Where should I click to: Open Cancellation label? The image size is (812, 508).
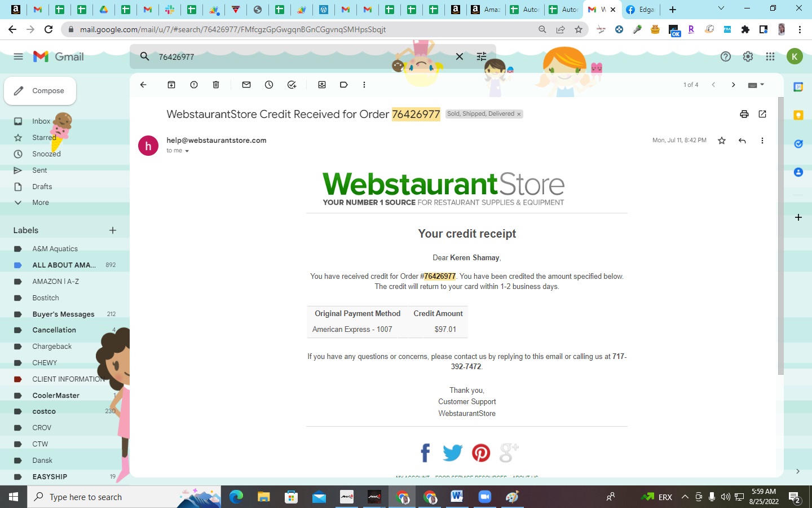(54, 330)
